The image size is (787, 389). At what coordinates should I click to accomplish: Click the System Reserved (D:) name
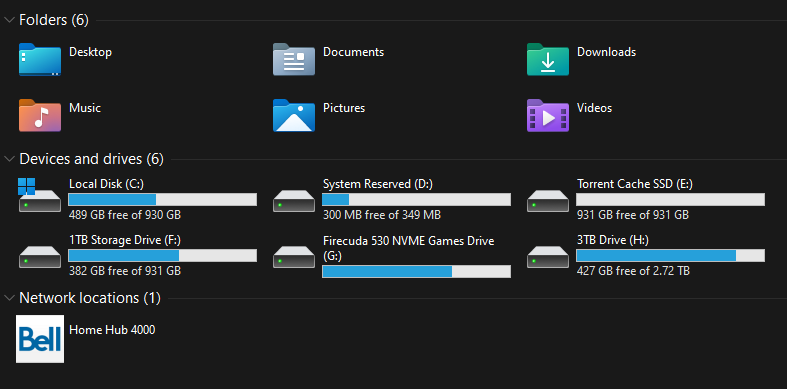click(x=378, y=184)
